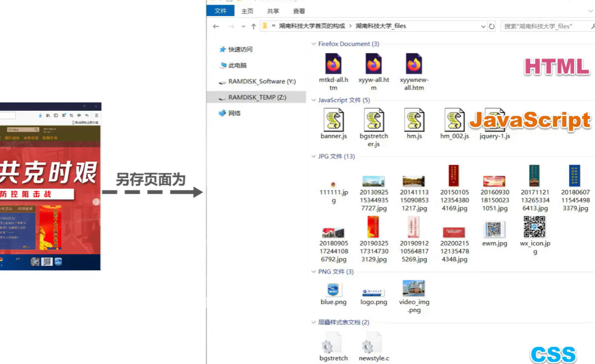Select the bgstretch stylesheet file

[x=333, y=343]
